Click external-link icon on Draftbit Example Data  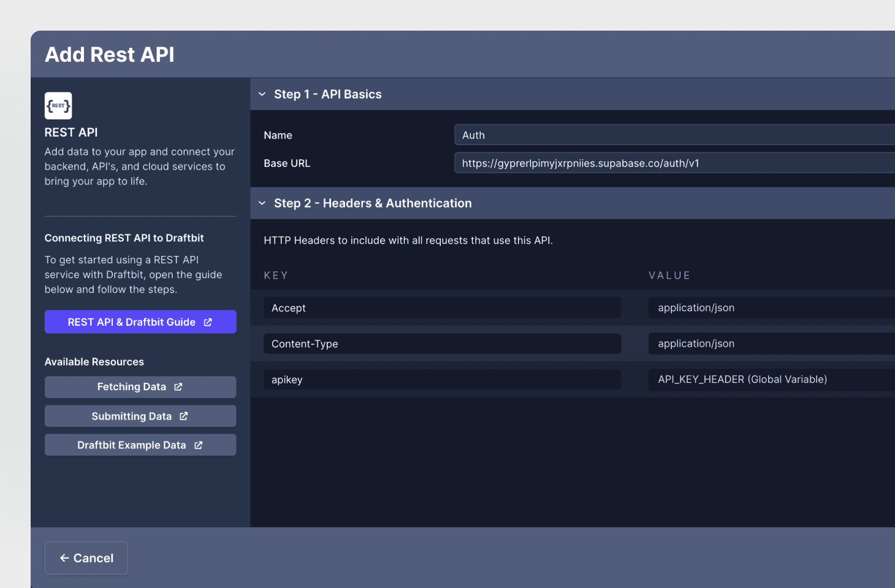tap(199, 445)
